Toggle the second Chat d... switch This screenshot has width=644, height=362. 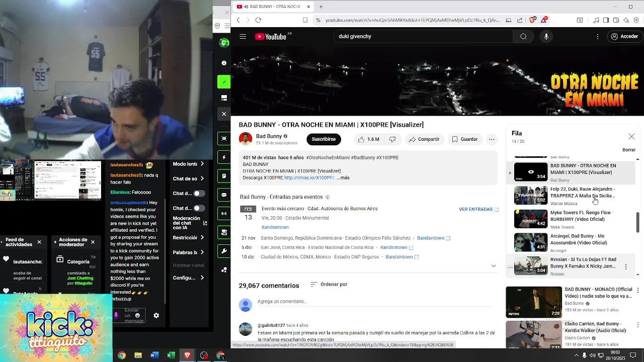[x=199, y=208]
